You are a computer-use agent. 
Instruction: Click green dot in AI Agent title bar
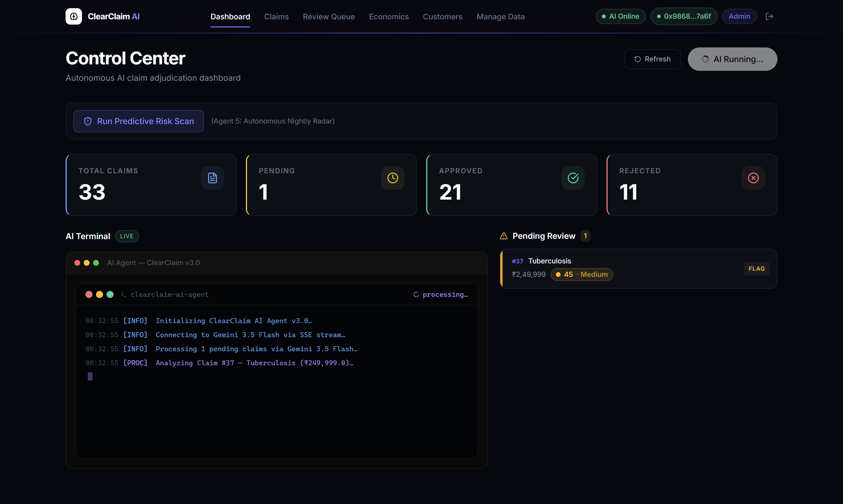click(96, 263)
